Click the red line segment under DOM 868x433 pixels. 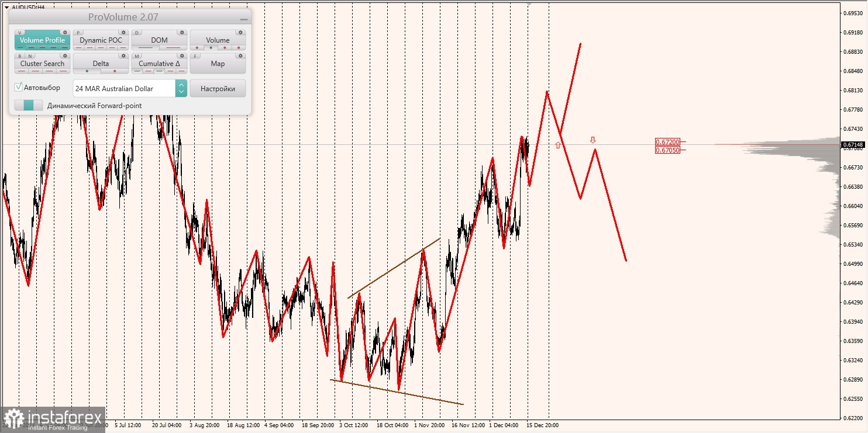173,47
